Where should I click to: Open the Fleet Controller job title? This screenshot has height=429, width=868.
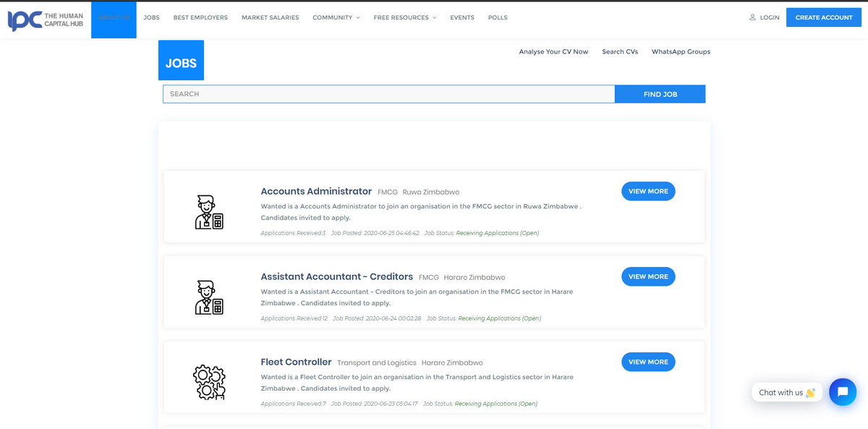click(296, 362)
